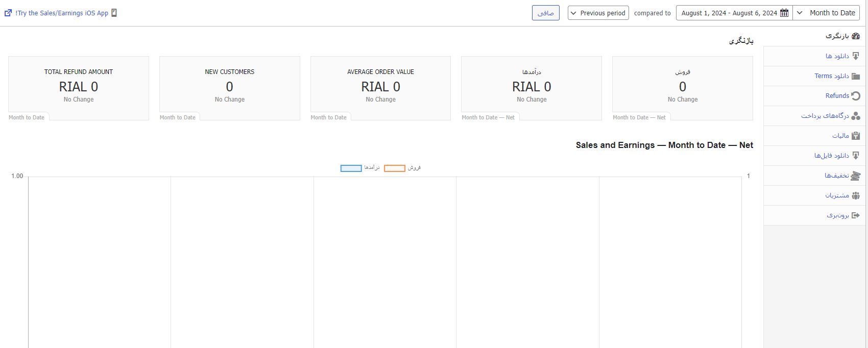868x348 pixels.
Task: Toggle the صافی net filter button
Action: click(545, 13)
